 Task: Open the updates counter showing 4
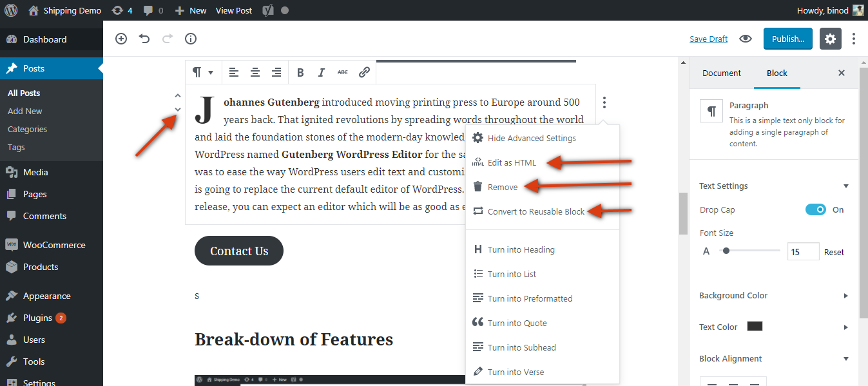tap(121, 10)
